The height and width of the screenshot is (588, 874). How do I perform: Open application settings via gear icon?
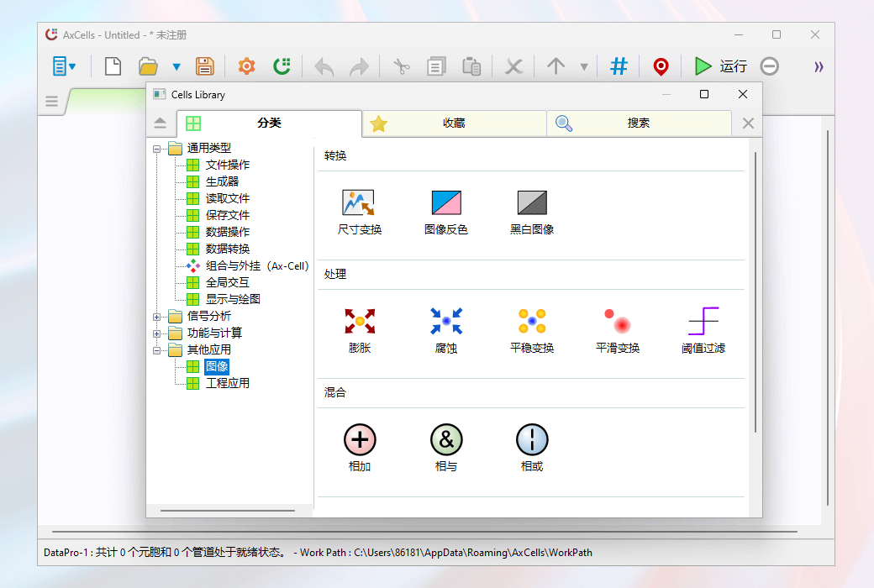tap(246, 66)
